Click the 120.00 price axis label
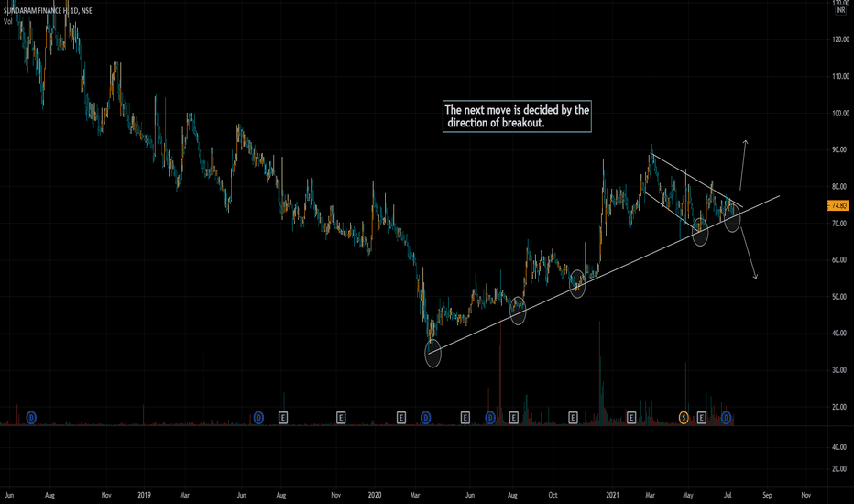 click(840, 39)
